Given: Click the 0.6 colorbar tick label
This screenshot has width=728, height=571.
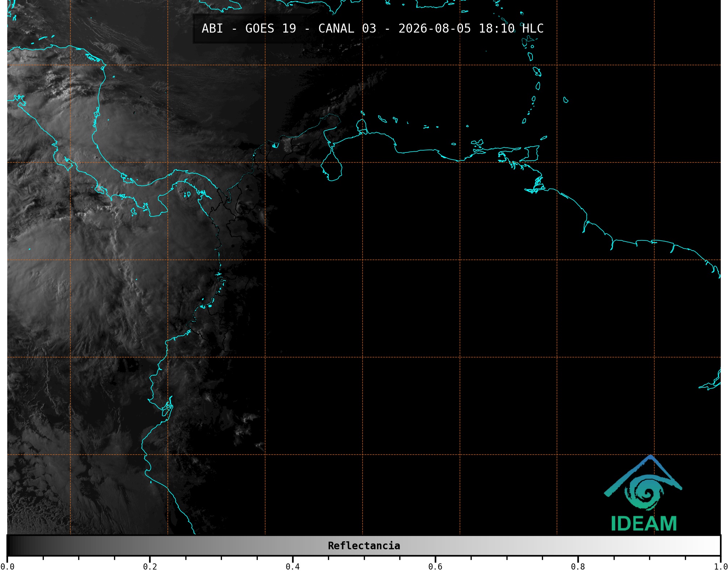Looking at the screenshot, I should pos(435,566).
